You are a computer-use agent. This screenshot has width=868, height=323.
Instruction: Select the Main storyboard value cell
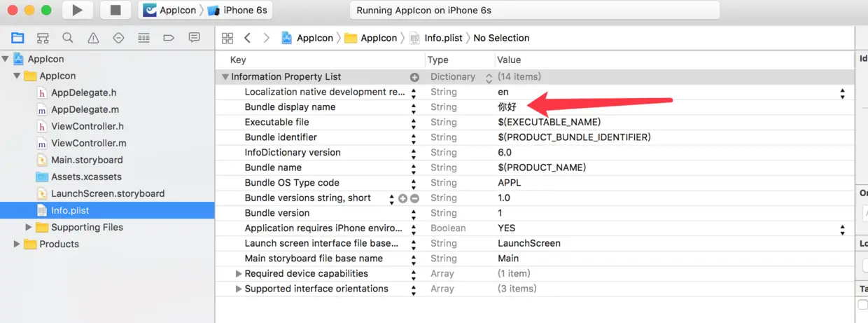508,259
